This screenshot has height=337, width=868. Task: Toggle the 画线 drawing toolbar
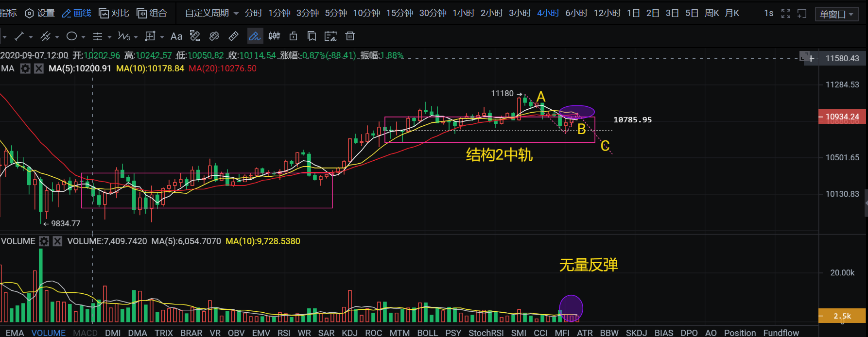(77, 13)
